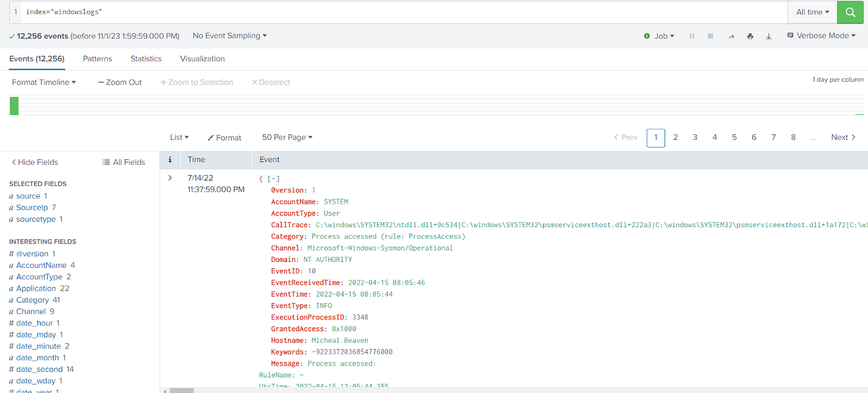The height and width of the screenshot is (393, 868).
Task: Expand the first event row arrow
Action: click(x=169, y=178)
